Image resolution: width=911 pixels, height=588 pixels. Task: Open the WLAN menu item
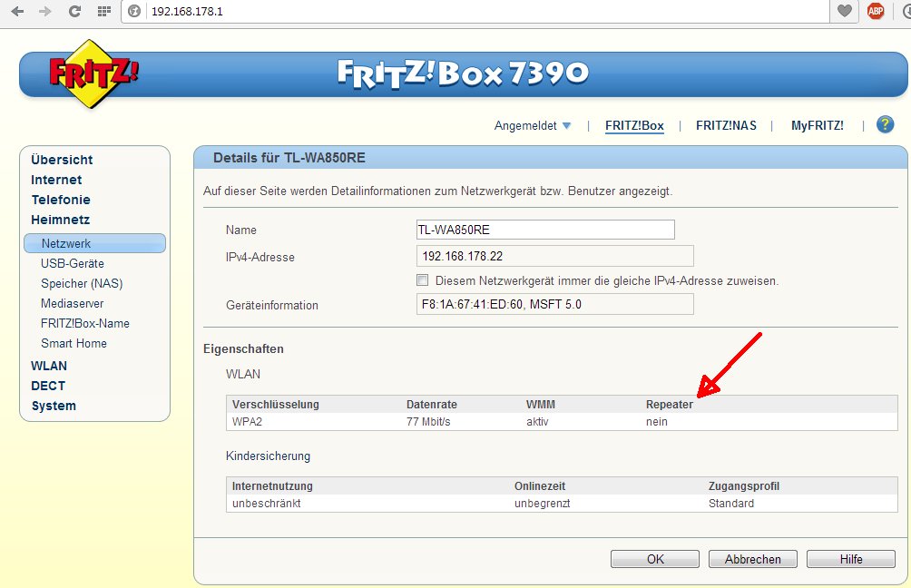pos(49,366)
